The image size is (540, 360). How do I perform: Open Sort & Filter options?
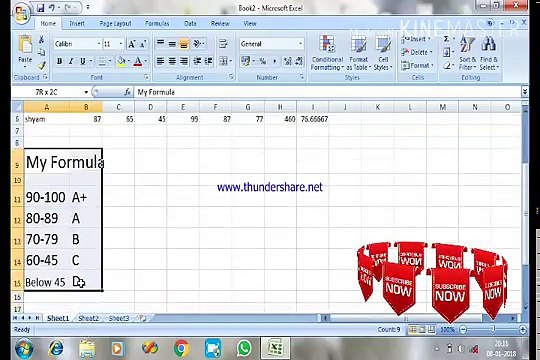tap(467, 53)
